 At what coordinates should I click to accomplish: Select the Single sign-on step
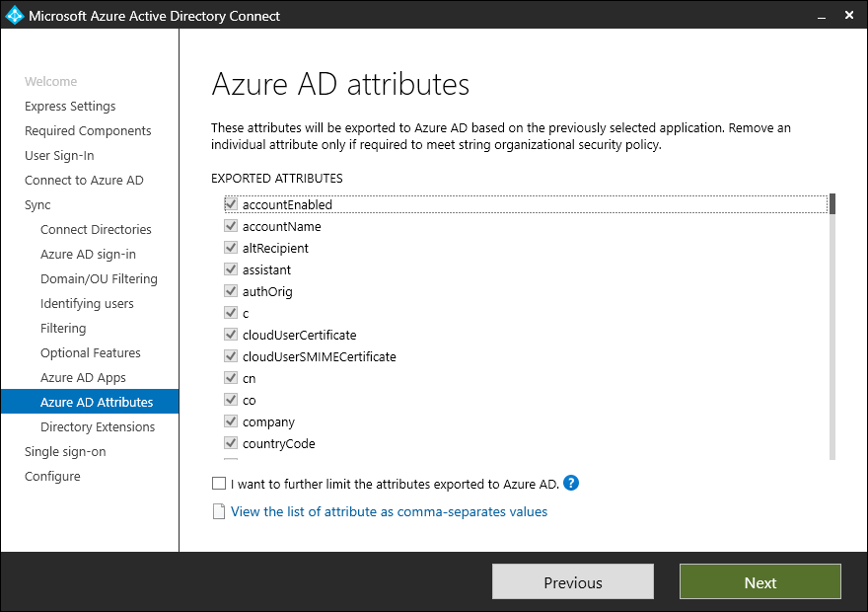[x=65, y=452]
